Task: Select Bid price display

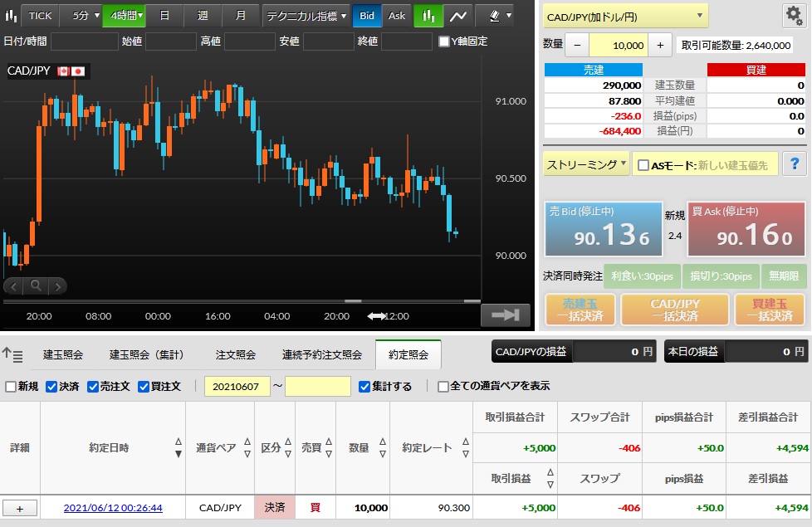Action: (x=367, y=16)
